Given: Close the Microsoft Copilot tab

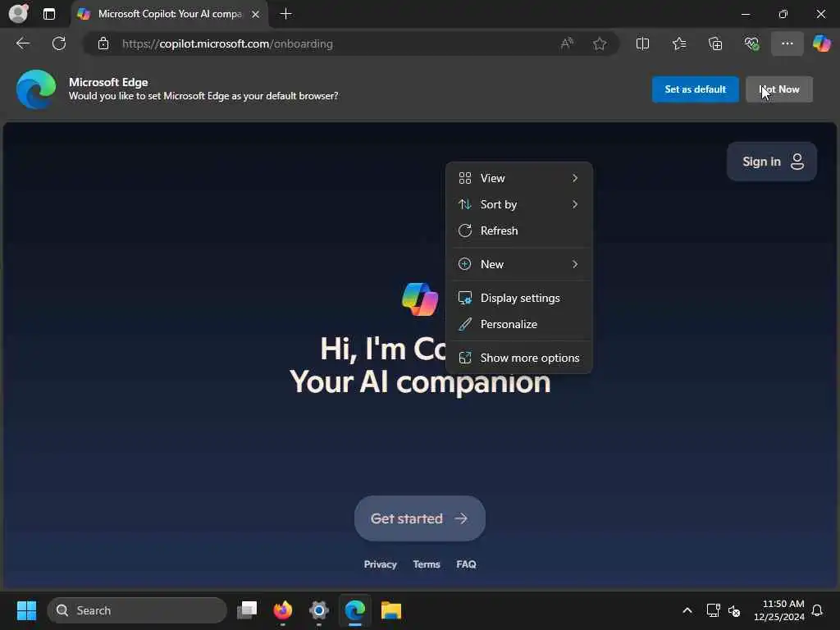Looking at the screenshot, I should click(x=256, y=15).
